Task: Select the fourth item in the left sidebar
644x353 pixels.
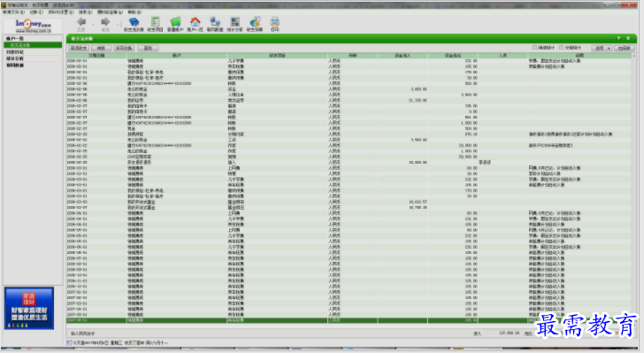Action: coord(15,58)
